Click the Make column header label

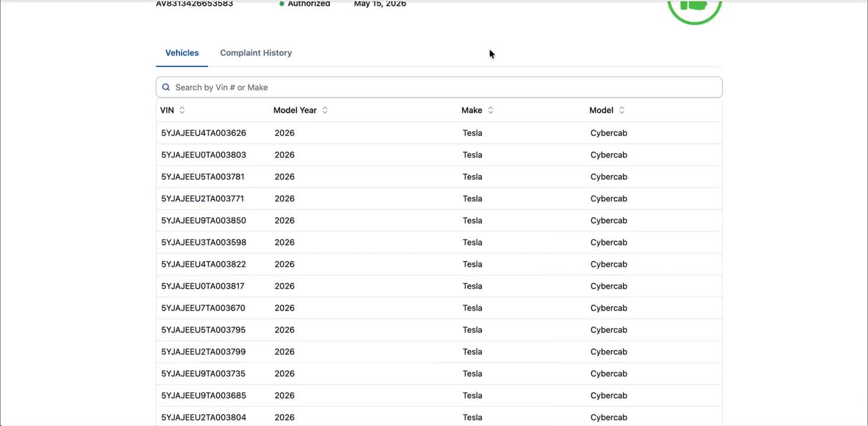472,110
